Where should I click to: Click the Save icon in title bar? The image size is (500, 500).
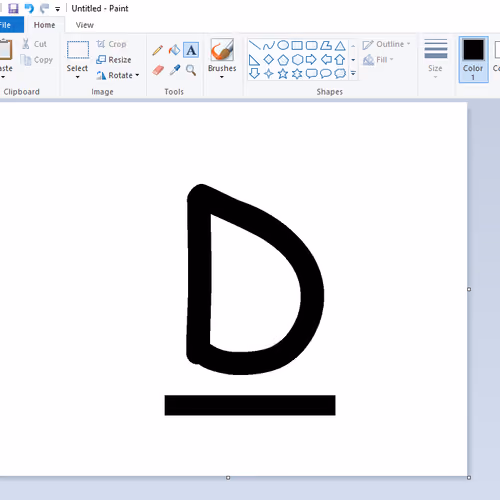coord(13,8)
